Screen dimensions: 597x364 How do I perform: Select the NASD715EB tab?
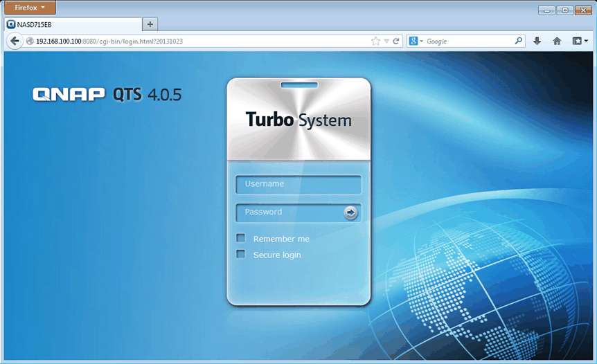tap(69, 24)
